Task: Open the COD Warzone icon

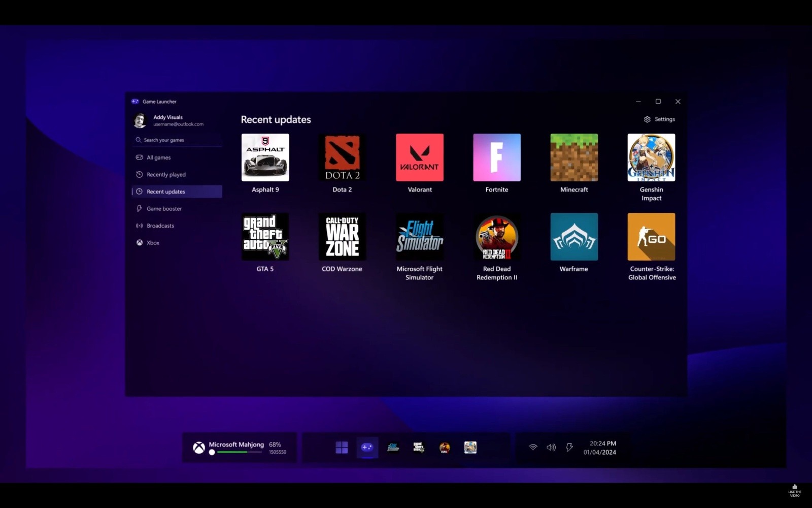Action: [x=342, y=237]
